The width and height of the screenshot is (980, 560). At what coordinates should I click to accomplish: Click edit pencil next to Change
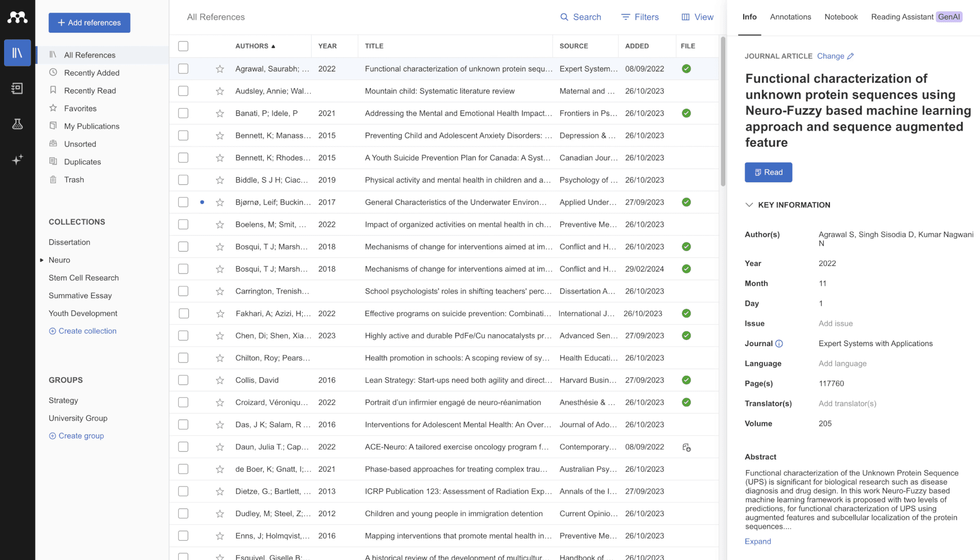[850, 56]
